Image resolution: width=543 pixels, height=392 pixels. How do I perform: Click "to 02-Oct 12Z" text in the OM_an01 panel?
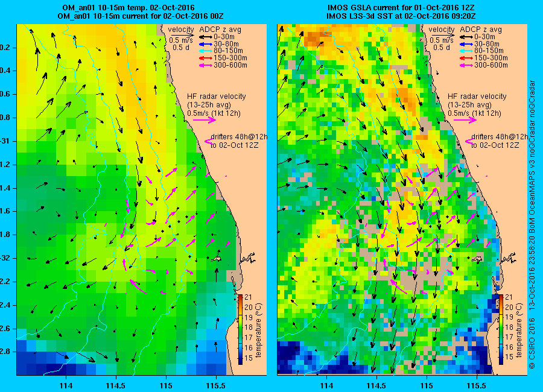[235, 145]
